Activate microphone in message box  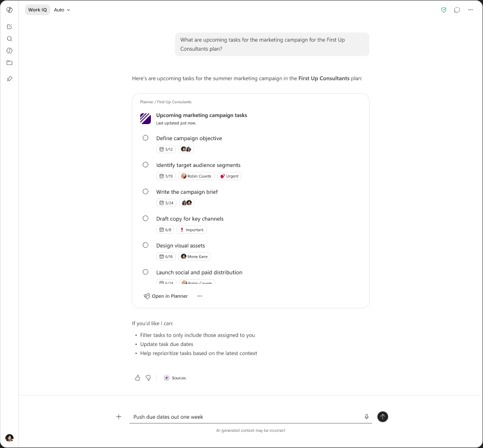(367, 416)
